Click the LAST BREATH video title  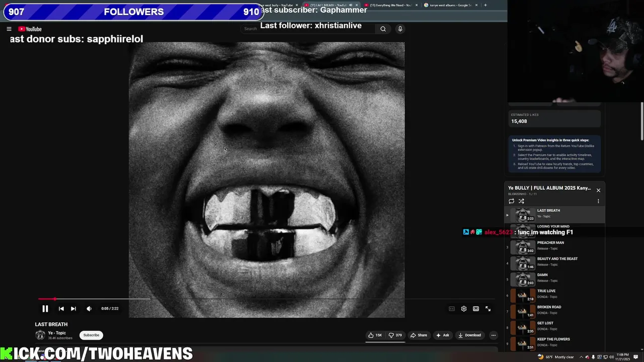tap(51, 324)
